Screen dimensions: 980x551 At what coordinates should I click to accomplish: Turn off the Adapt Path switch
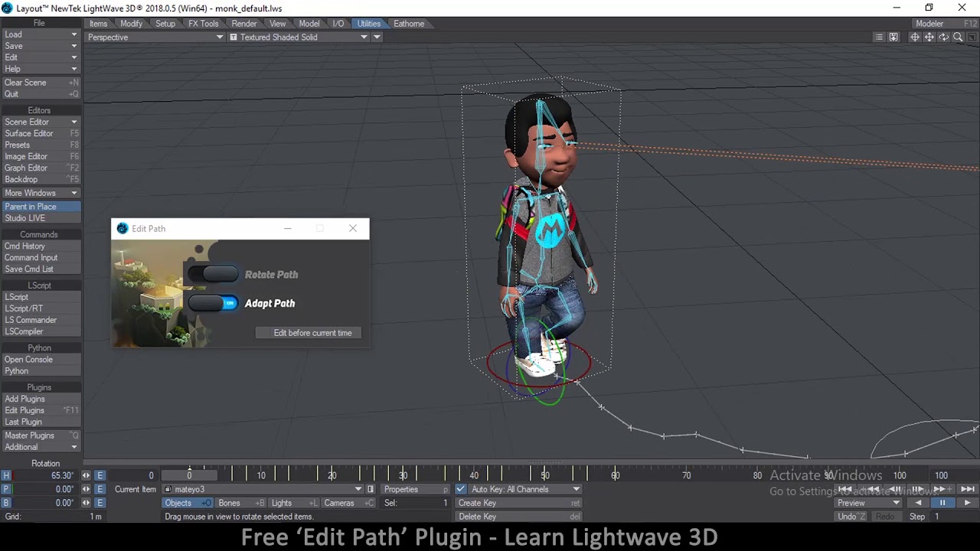(213, 303)
